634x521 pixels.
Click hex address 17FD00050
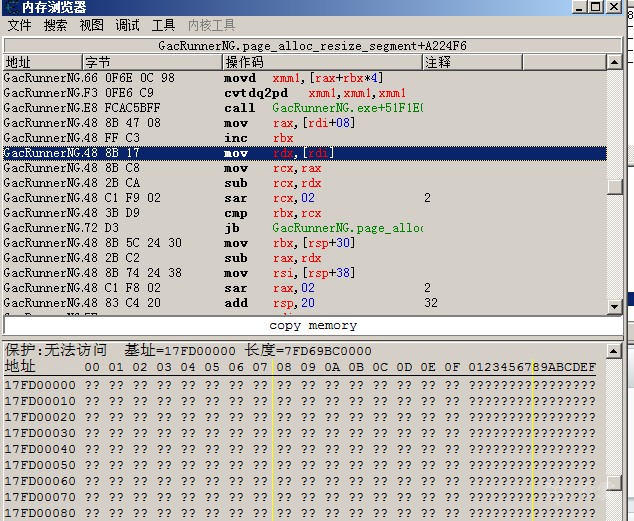click(40, 465)
